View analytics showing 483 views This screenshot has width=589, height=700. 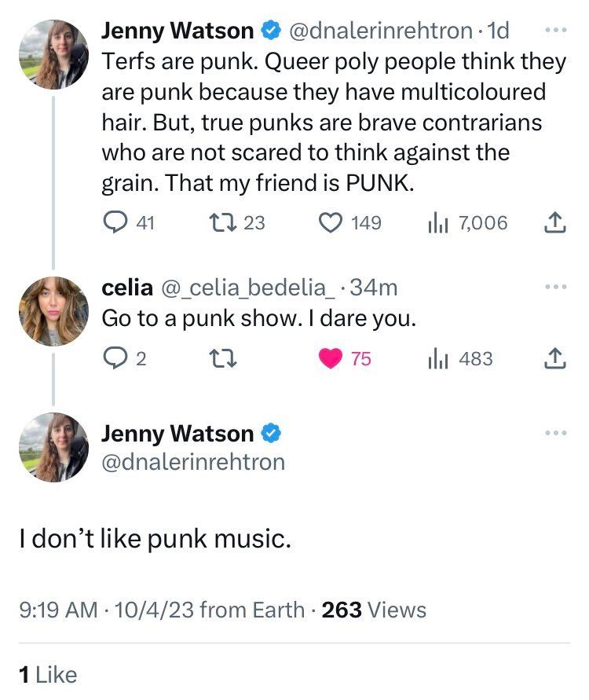(437, 359)
